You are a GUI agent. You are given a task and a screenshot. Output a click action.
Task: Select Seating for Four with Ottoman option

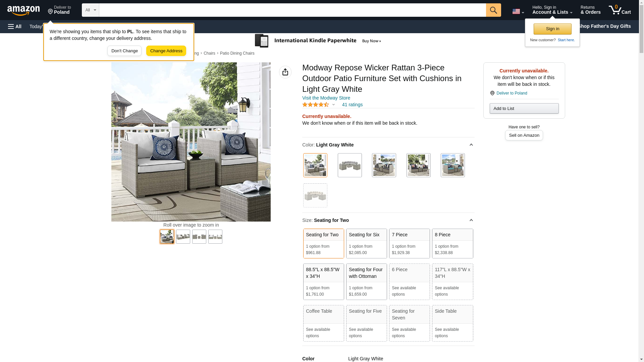366,282
